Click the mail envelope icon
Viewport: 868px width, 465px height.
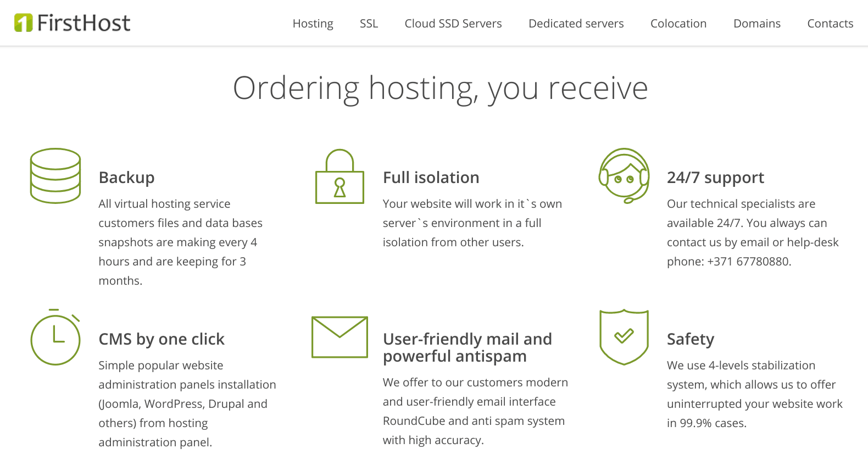340,337
